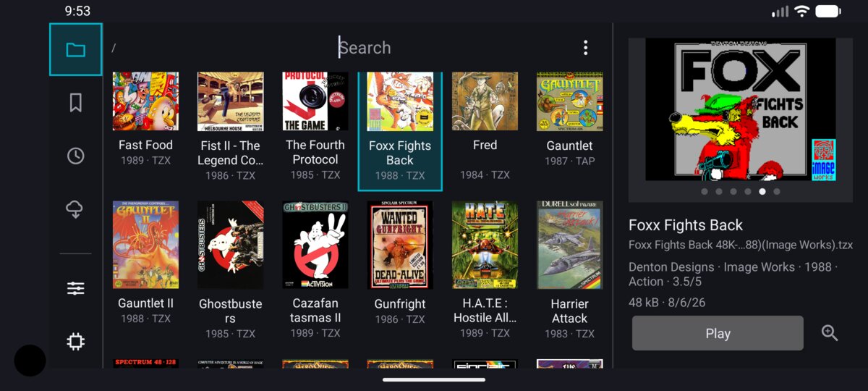Tap the black floating circle button
Viewport: 868px width, 391px height.
tap(30, 360)
